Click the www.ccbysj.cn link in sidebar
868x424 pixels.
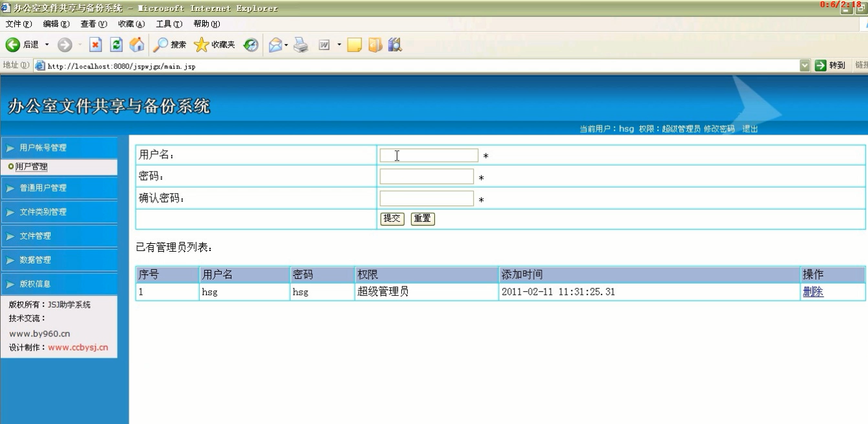coord(78,347)
